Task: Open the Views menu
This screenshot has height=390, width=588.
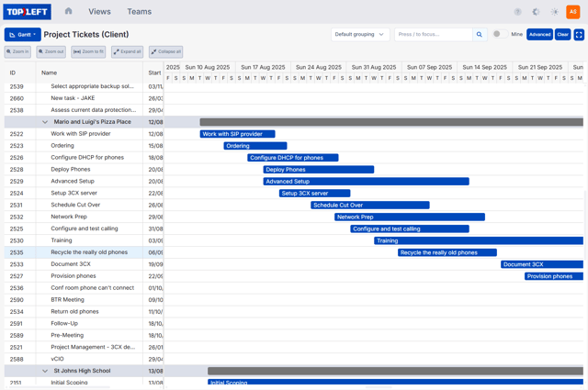Action: click(x=100, y=12)
